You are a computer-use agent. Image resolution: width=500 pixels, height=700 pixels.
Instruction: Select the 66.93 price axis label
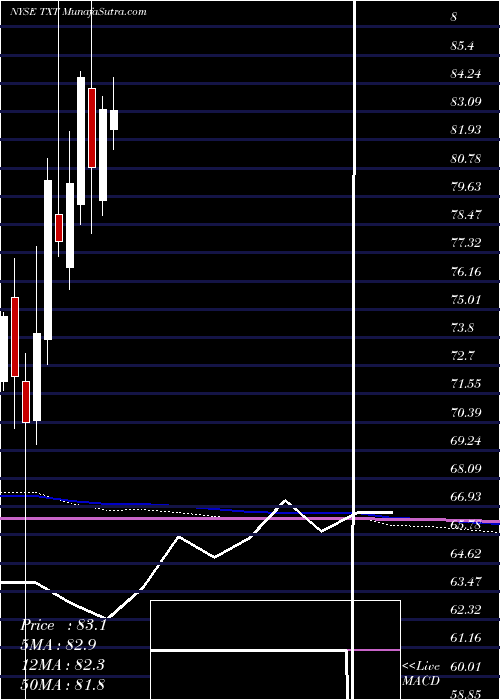pyautogui.click(x=466, y=496)
